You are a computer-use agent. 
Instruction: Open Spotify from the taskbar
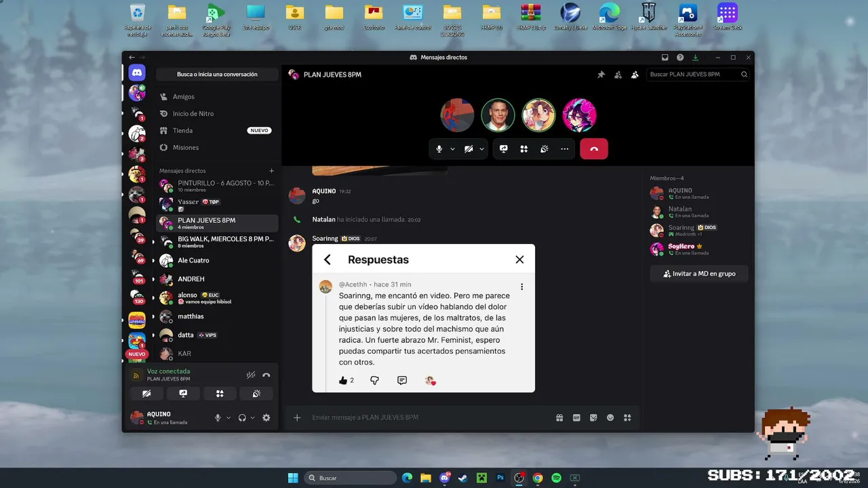click(556, 478)
